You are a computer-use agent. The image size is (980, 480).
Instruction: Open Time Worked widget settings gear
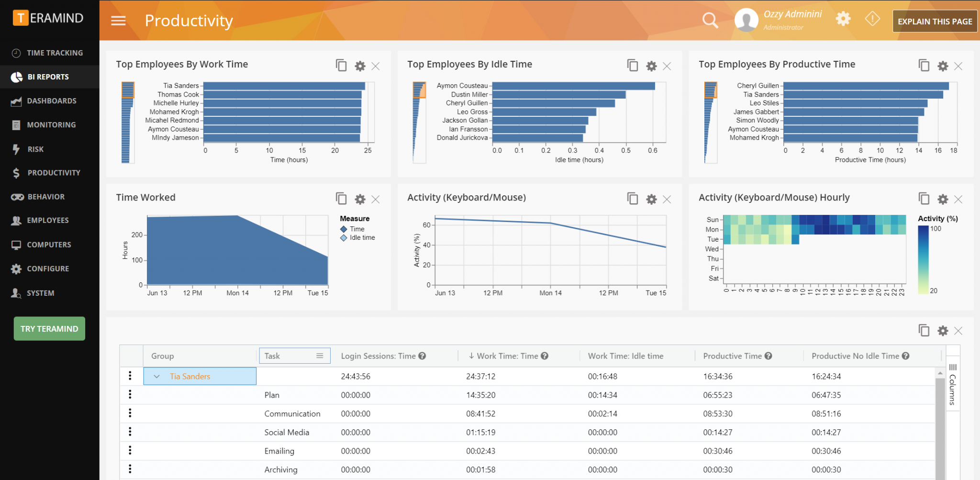coord(360,199)
